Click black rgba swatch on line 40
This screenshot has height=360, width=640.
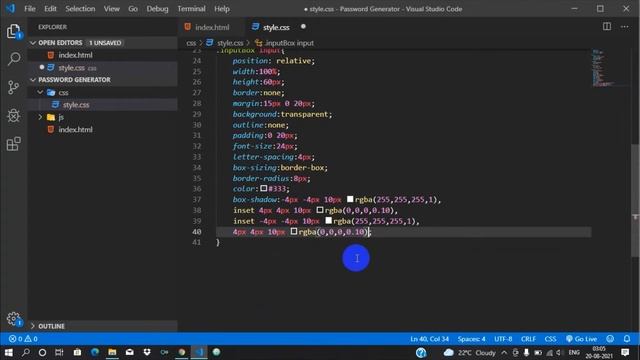pyautogui.click(x=294, y=231)
